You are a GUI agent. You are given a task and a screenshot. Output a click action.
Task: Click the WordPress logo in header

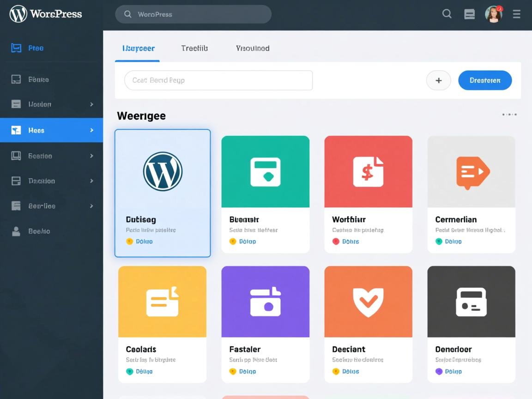(x=18, y=14)
